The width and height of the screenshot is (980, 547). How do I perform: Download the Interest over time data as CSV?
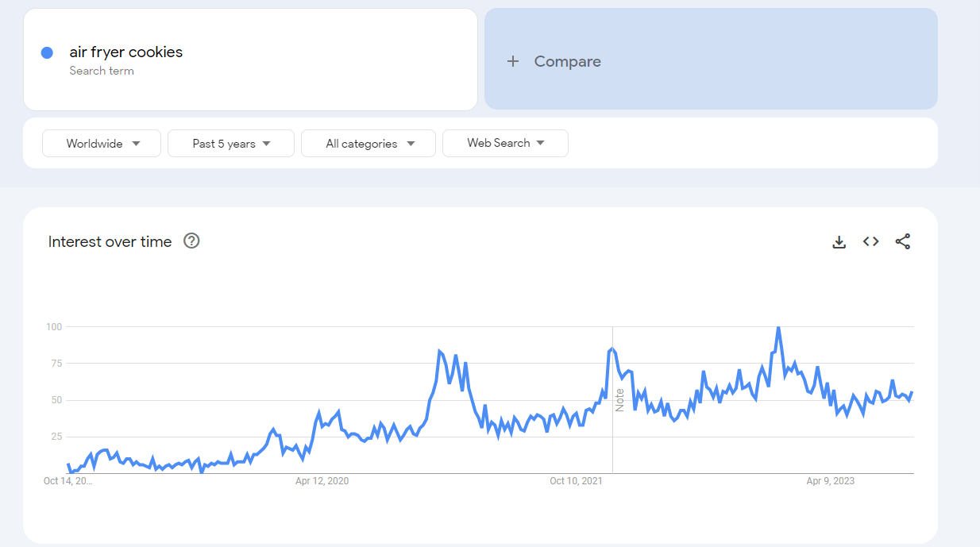pos(839,242)
